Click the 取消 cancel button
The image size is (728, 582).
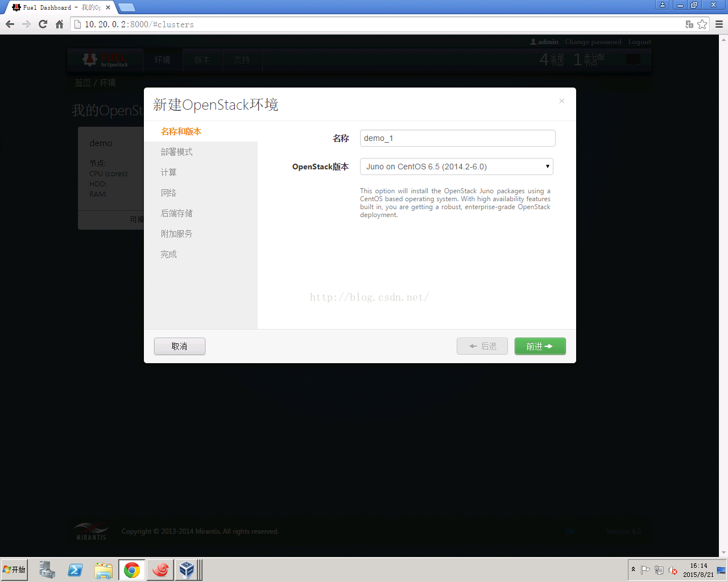179,346
